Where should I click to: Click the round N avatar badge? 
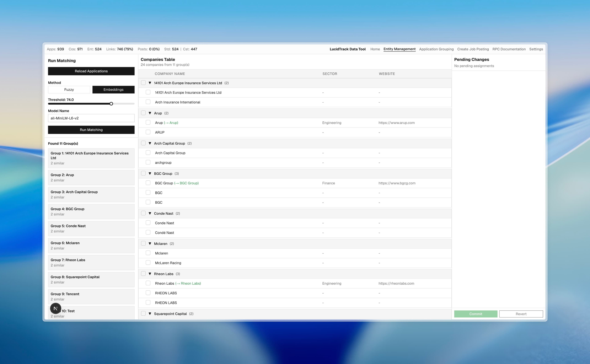click(55, 308)
